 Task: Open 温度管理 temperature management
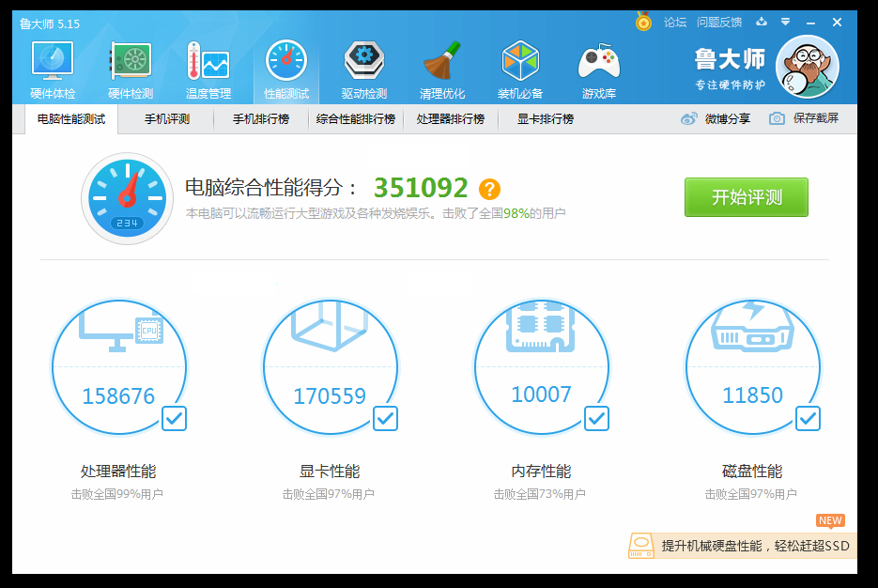(208, 70)
